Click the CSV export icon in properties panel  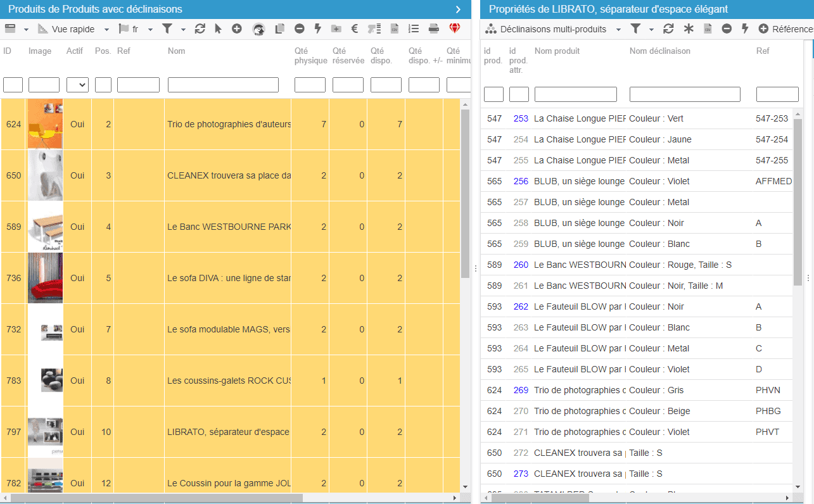point(708,29)
